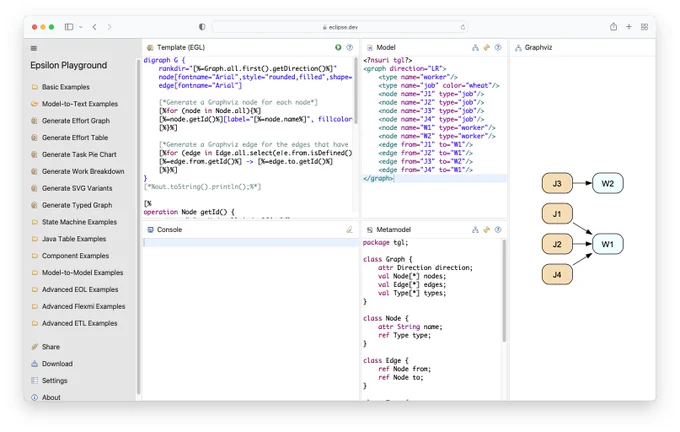The width and height of the screenshot is (680, 432).
Task: Expand the Component Examples folder
Action: 70,256
